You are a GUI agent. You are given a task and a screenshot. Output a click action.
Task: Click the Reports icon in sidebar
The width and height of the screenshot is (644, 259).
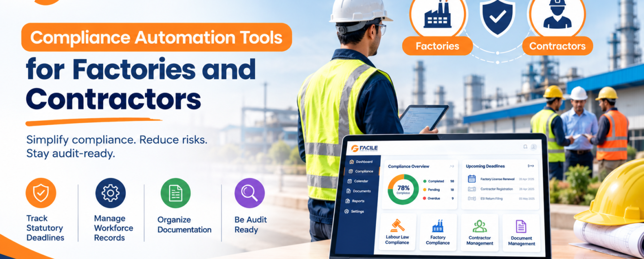click(347, 201)
